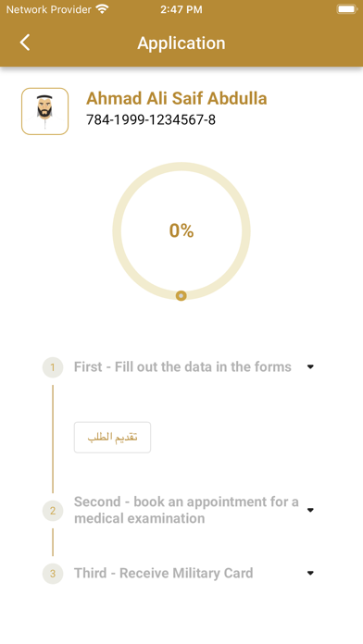Tap the battery status icon

[346, 9]
